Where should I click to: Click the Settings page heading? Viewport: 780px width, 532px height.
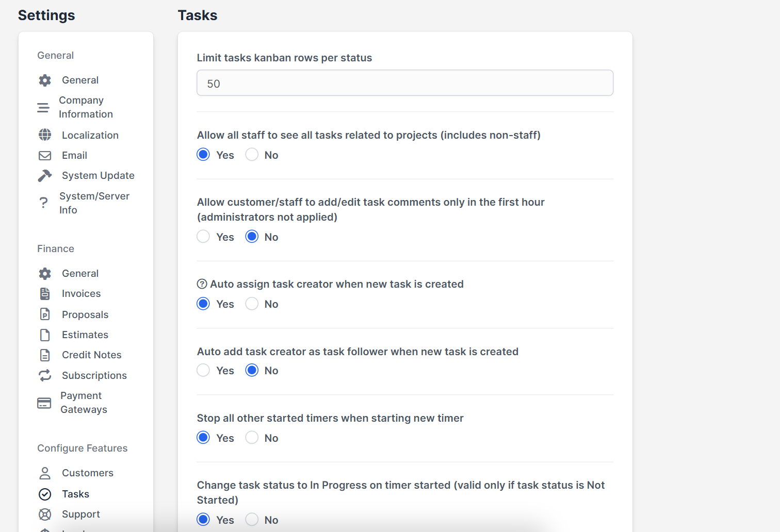(46, 15)
